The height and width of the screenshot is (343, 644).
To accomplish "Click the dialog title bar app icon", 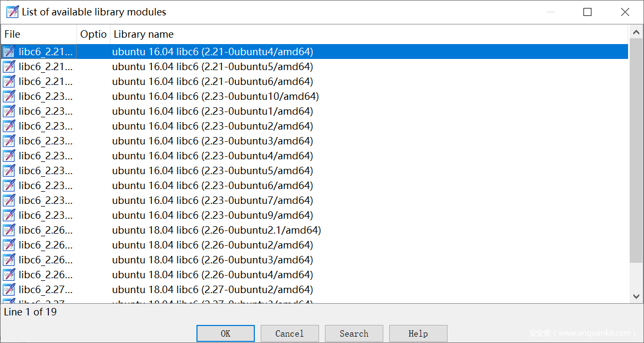I will (x=12, y=12).
